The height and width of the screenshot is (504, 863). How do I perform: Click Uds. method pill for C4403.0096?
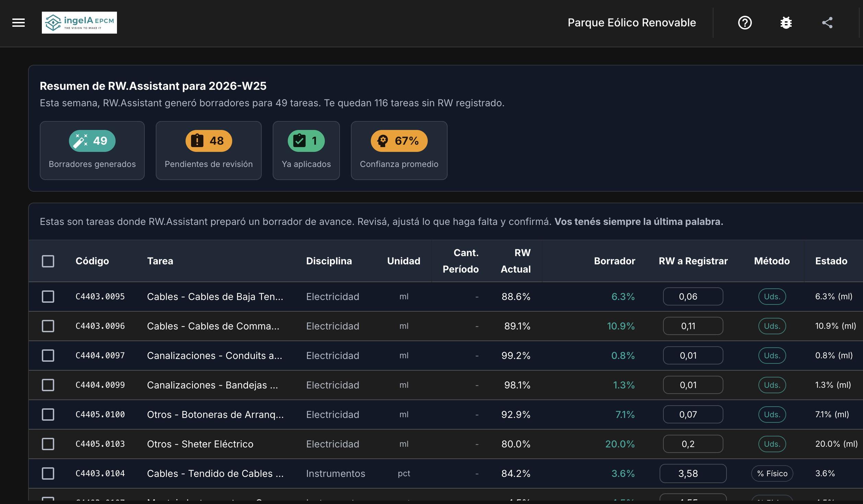(772, 326)
